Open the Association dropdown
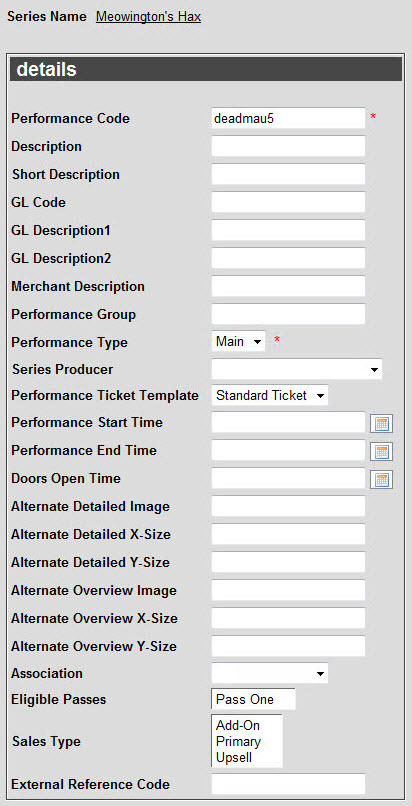The height and width of the screenshot is (806, 412). 269,673
